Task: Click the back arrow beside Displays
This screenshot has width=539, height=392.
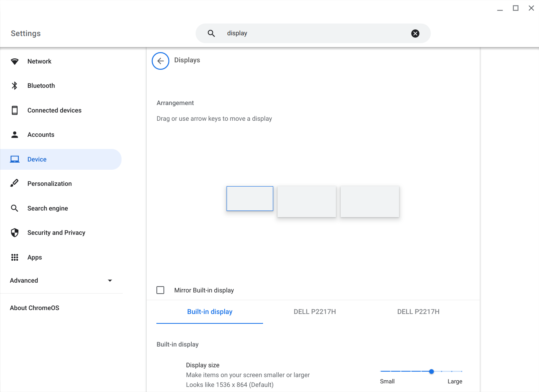Action: tap(160, 61)
